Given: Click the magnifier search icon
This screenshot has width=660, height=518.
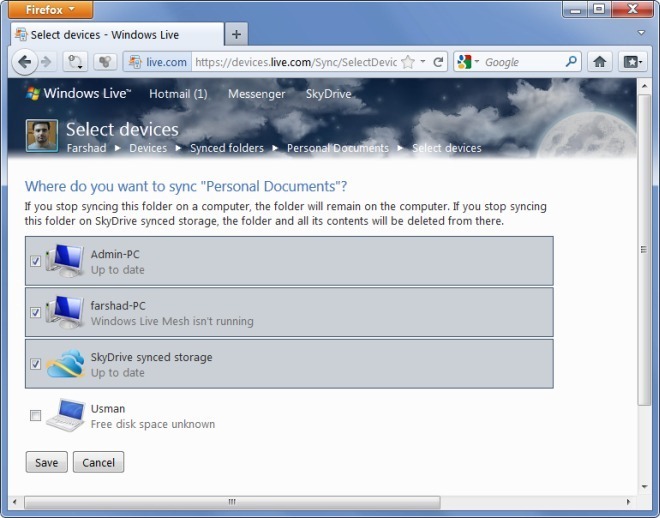Looking at the screenshot, I should pyautogui.click(x=571, y=62).
